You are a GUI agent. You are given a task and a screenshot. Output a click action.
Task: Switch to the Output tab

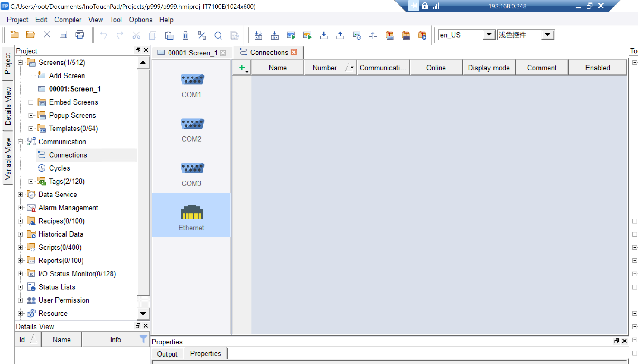(167, 354)
